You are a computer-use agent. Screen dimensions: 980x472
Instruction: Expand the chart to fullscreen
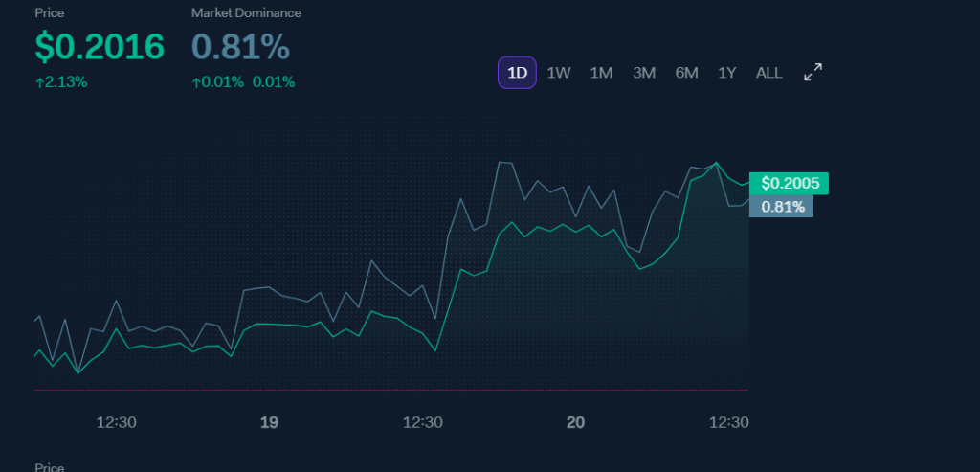[813, 73]
